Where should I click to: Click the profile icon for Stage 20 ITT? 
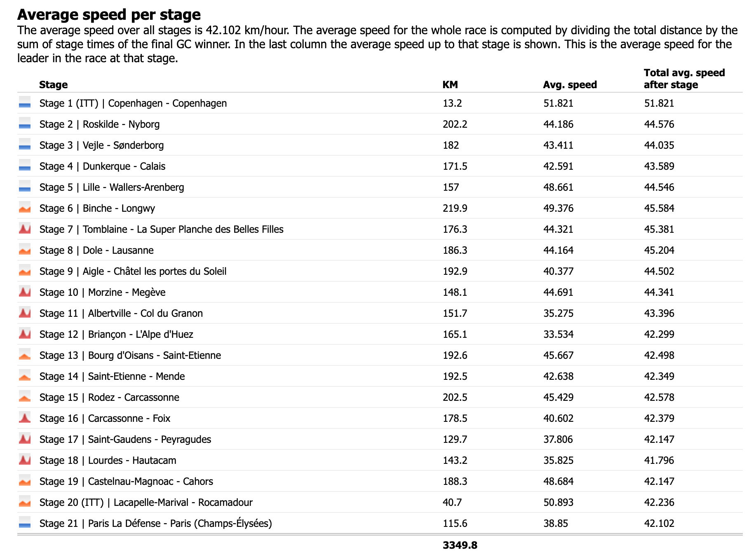point(25,502)
